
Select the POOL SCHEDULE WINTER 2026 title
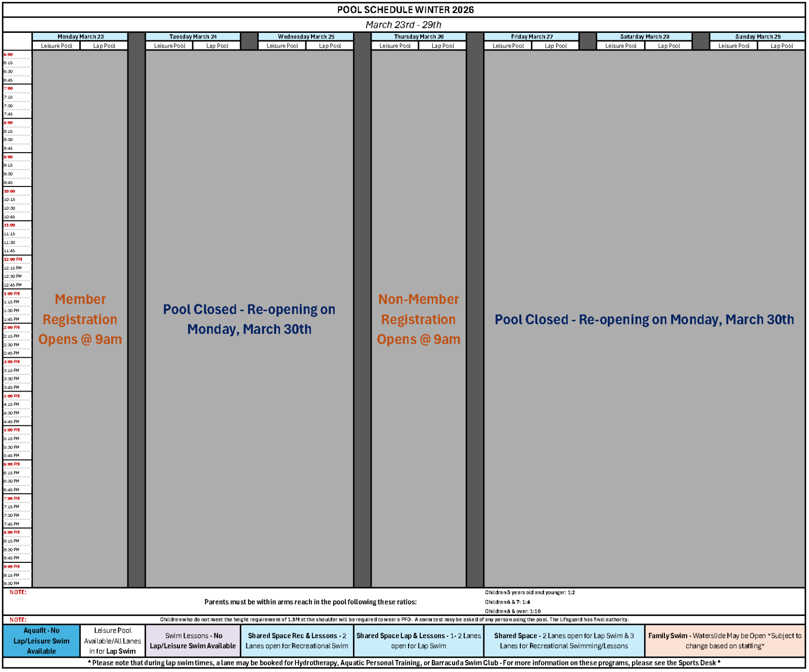pyautogui.click(x=405, y=10)
